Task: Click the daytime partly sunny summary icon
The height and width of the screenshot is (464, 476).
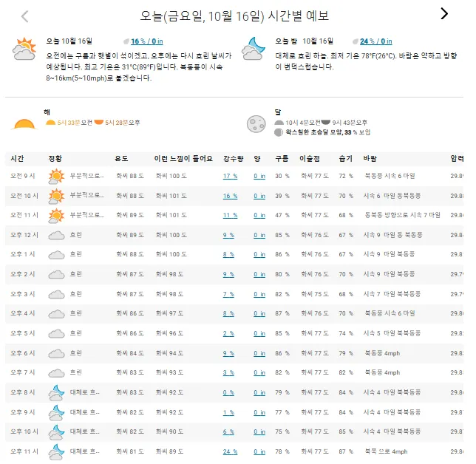Action: [24, 49]
